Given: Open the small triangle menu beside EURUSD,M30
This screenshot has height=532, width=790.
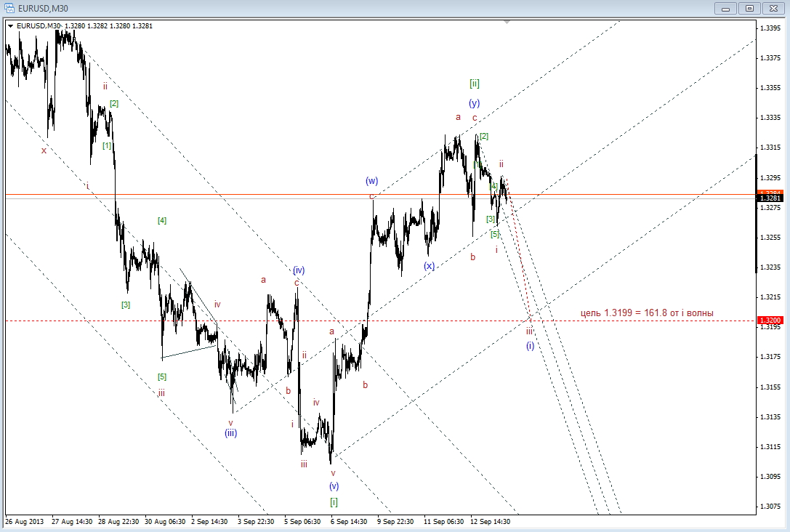Looking at the screenshot, I should point(11,25).
